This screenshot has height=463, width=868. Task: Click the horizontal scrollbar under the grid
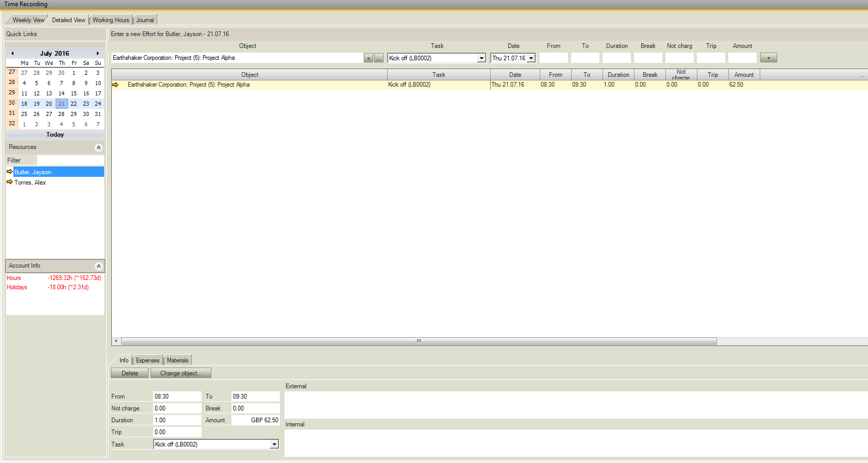pyautogui.click(x=419, y=341)
